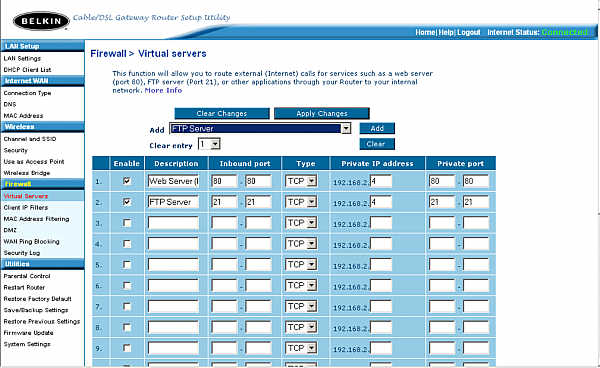Select Virtual Servers in Firewall menu
This screenshot has width=600, height=368.
coord(26,196)
